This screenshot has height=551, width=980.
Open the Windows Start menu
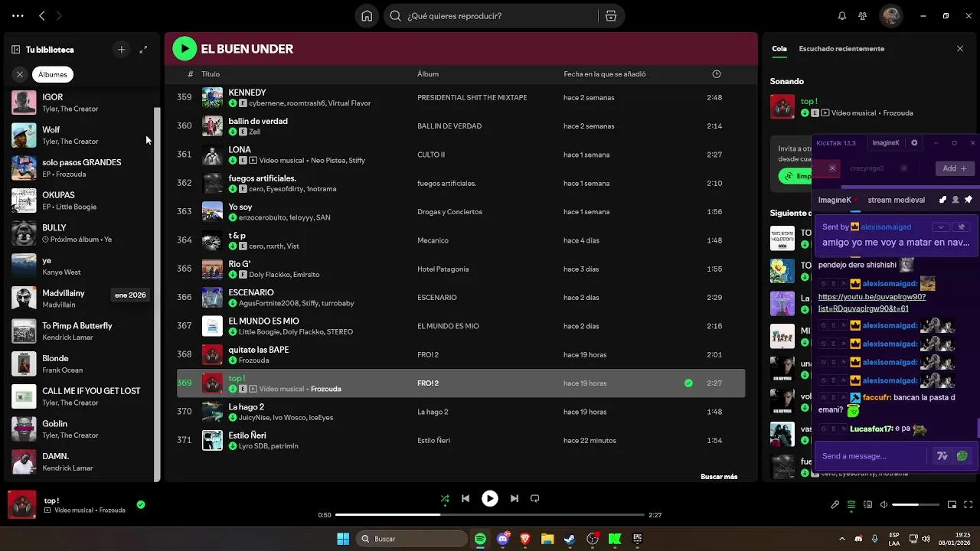343,539
